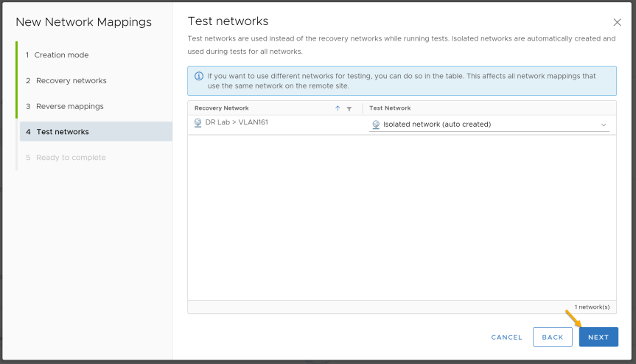Click the 1 network(s) footer count
Viewport: 636px width, 364px height.
click(592, 307)
